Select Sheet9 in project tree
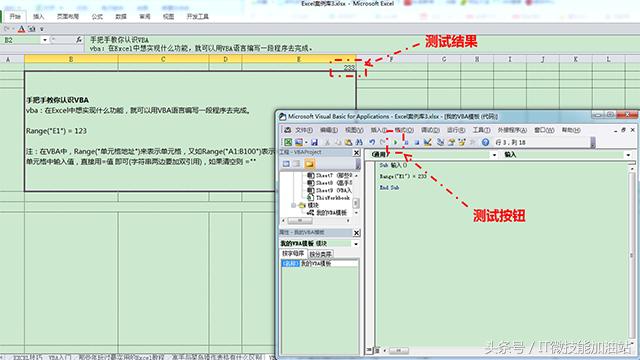The height and width of the screenshot is (360, 640). pyautogui.click(x=329, y=190)
